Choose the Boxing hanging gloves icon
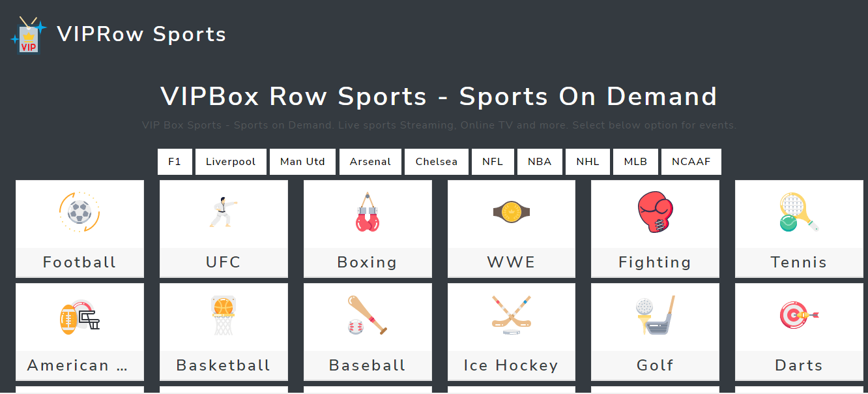The image size is (868, 394). (368, 212)
